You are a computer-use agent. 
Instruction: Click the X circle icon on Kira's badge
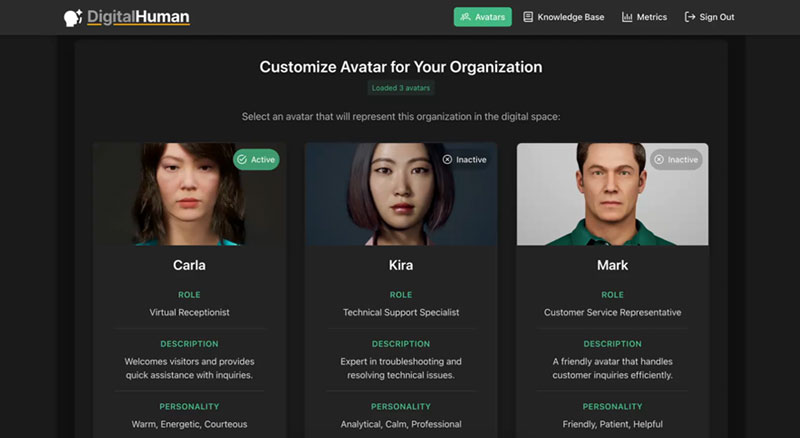click(447, 159)
